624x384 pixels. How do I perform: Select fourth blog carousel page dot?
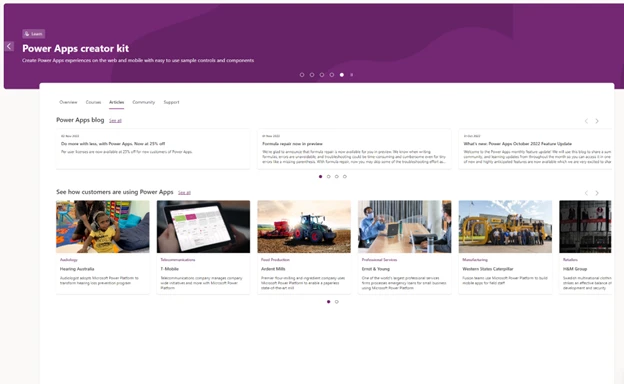click(345, 177)
